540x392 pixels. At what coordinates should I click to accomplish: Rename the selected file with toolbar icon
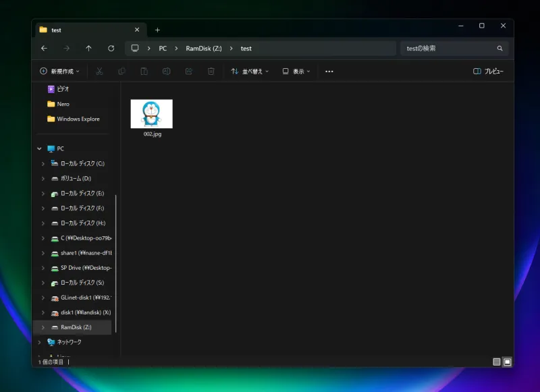point(166,71)
